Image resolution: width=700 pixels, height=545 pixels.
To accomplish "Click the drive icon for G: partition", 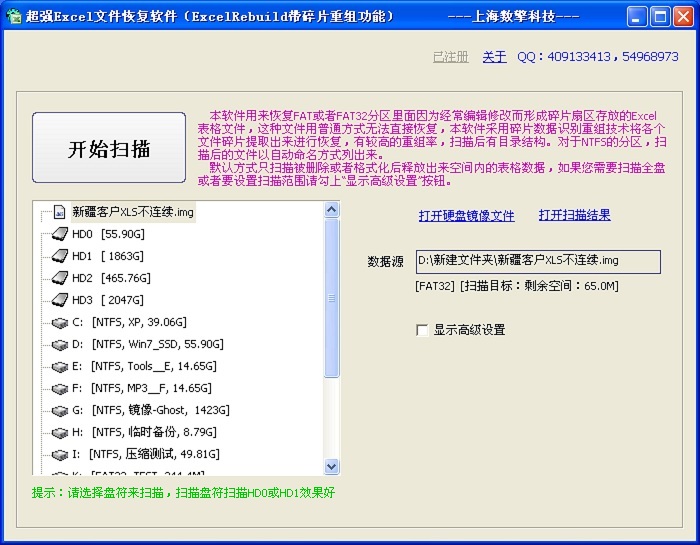I will [x=59, y=410].
